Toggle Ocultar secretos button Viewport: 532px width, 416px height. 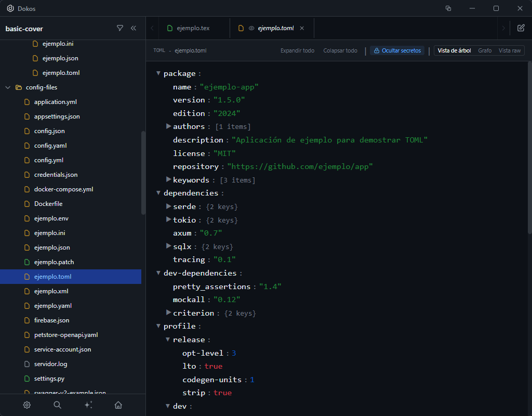(397, 51)
